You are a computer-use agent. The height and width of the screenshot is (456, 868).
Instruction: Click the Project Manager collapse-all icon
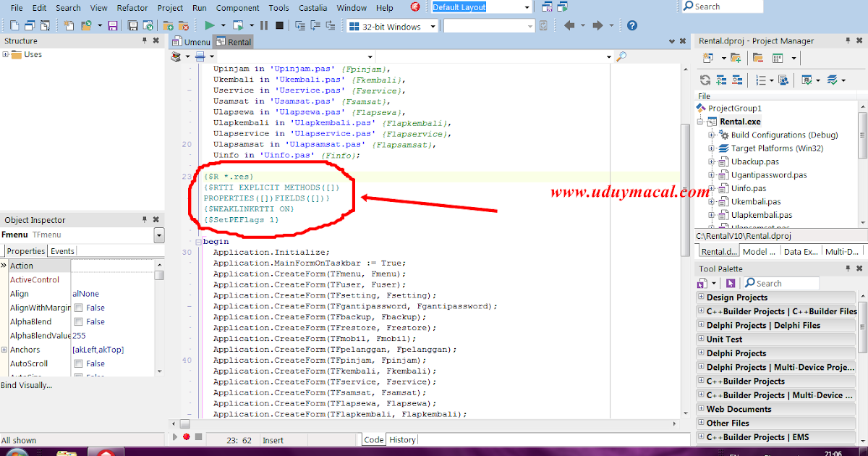click(739, 80)
